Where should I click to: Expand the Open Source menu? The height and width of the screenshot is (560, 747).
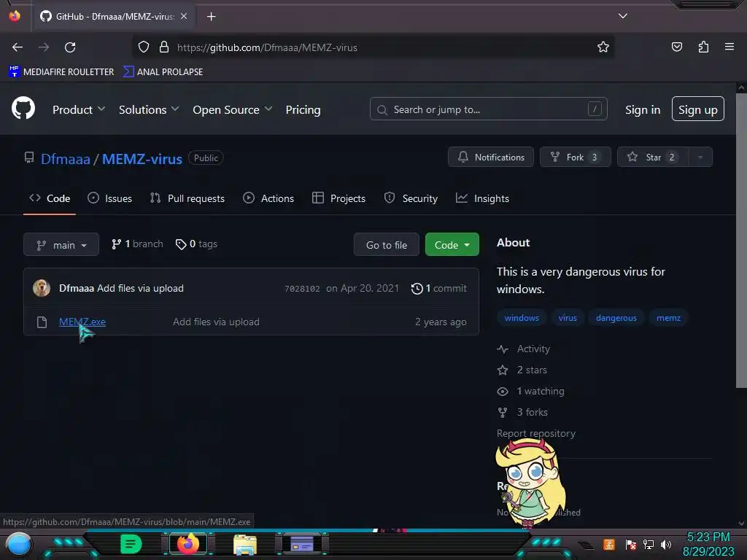233,109
